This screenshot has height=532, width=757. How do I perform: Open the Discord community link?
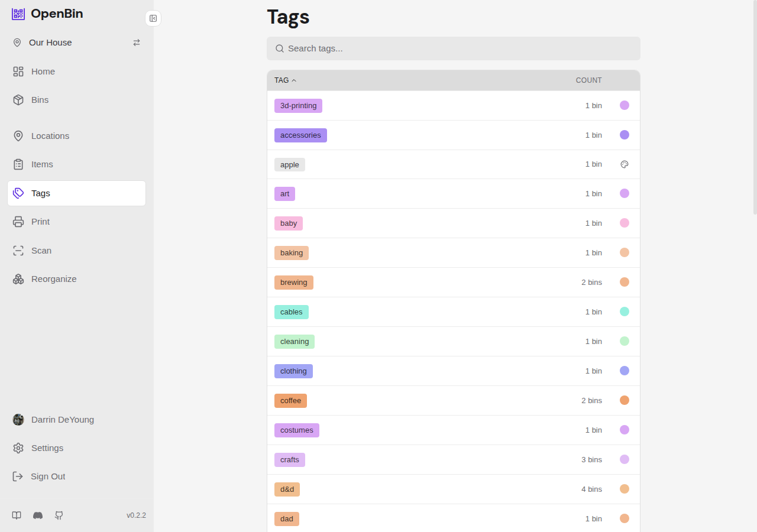pos(38,515)
